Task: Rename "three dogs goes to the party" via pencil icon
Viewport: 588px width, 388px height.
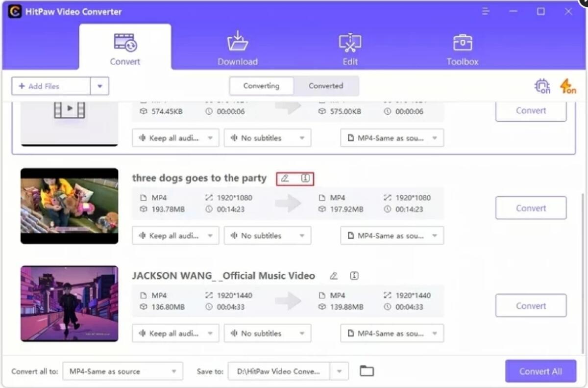Action: tap(286, 179)
